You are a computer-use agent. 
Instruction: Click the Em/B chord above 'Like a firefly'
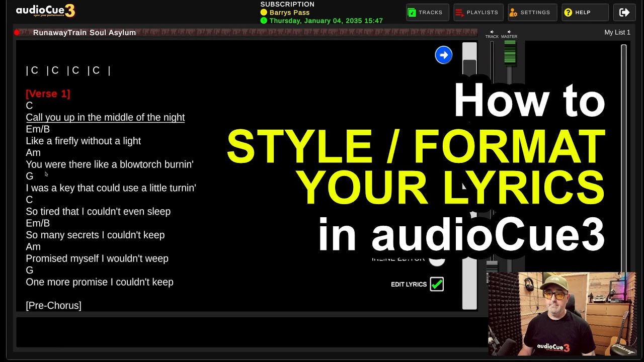tap(38, 129)
